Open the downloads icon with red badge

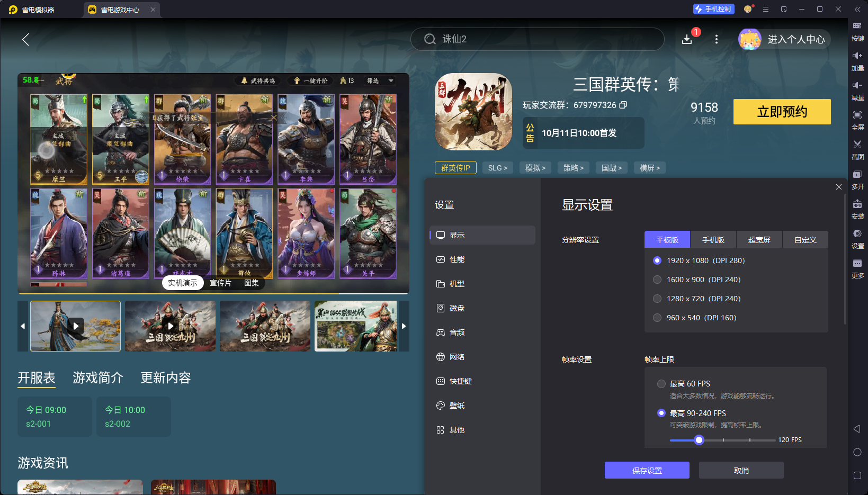pos(687,39)
